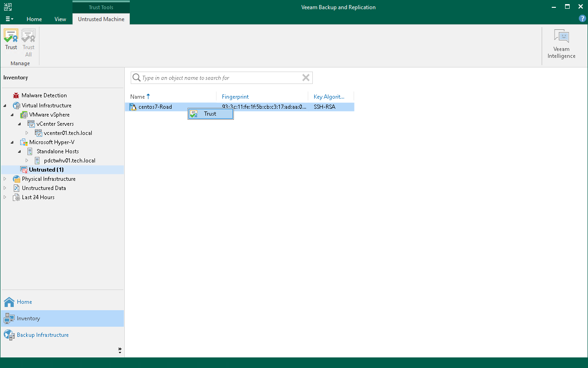Viewport: 588px width, 368px height.
Task: Expand the Unstructured Data node
Action: 5,188
